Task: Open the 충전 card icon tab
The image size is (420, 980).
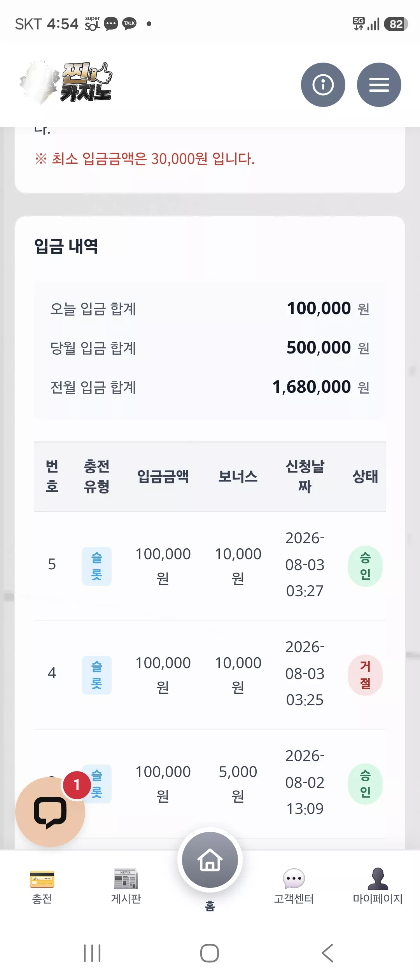Action: pyautogui.click(x=42, y=887)
